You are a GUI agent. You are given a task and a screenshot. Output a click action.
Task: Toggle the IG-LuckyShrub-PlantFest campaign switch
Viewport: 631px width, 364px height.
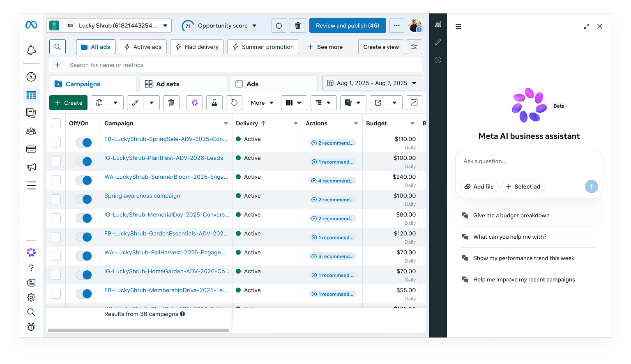tap(84, 161)
